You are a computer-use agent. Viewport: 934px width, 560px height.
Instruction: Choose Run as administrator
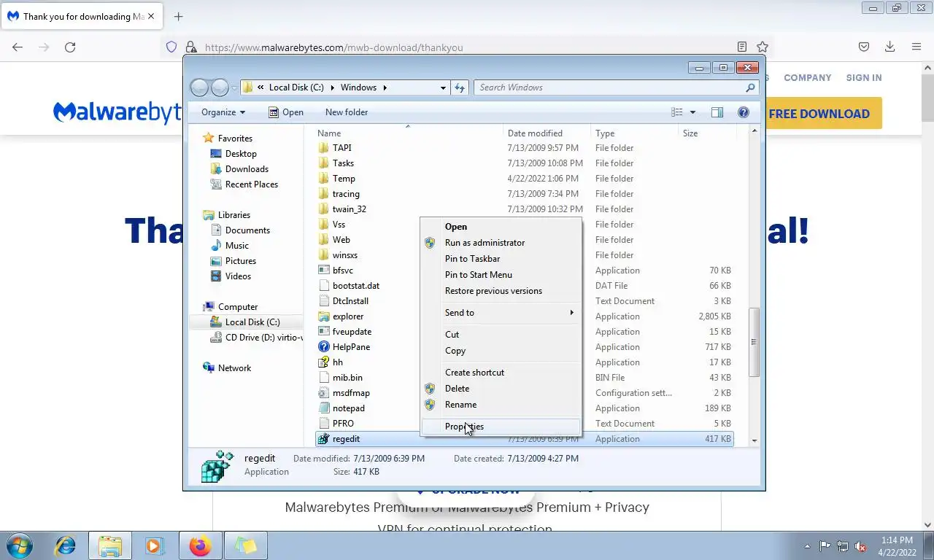pos(501,243)
